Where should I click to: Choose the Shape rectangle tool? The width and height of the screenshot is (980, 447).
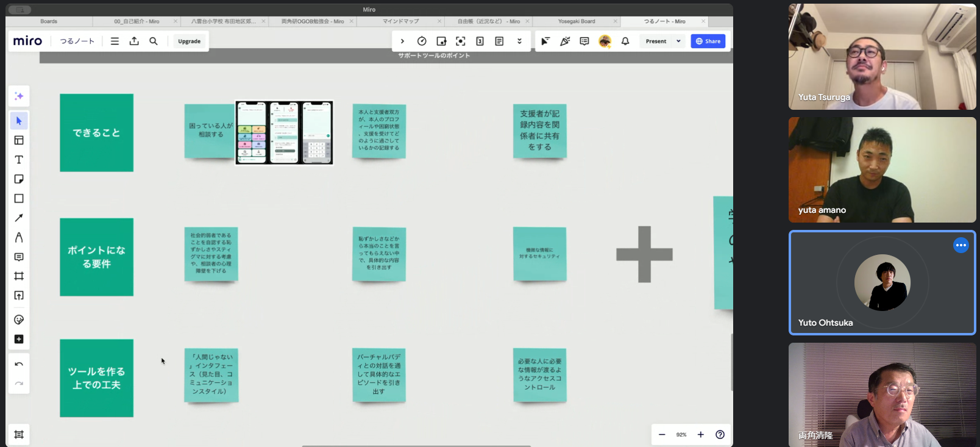point(19,199)
